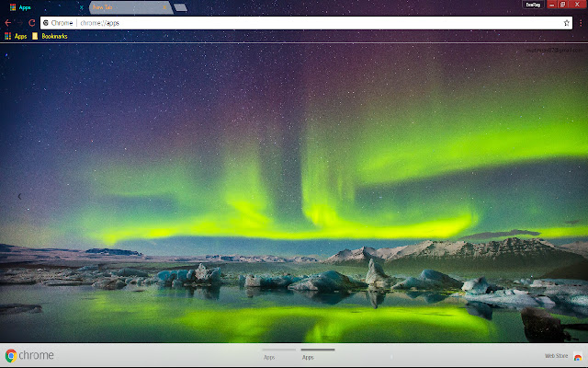Switch to the New Tab tab
This screenshot has width=588, height=368.
click(130, 7)
